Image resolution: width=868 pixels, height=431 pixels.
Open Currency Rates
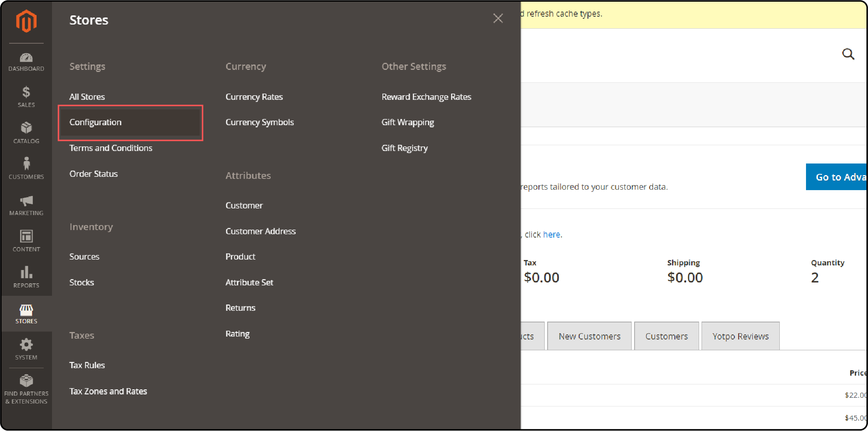click(x=254, y=97)
